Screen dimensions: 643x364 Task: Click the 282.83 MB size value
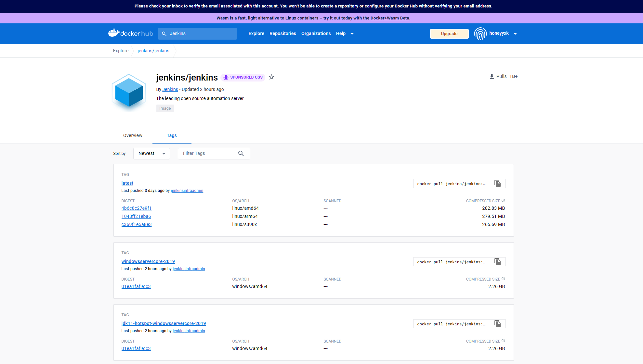click(493, 208)
